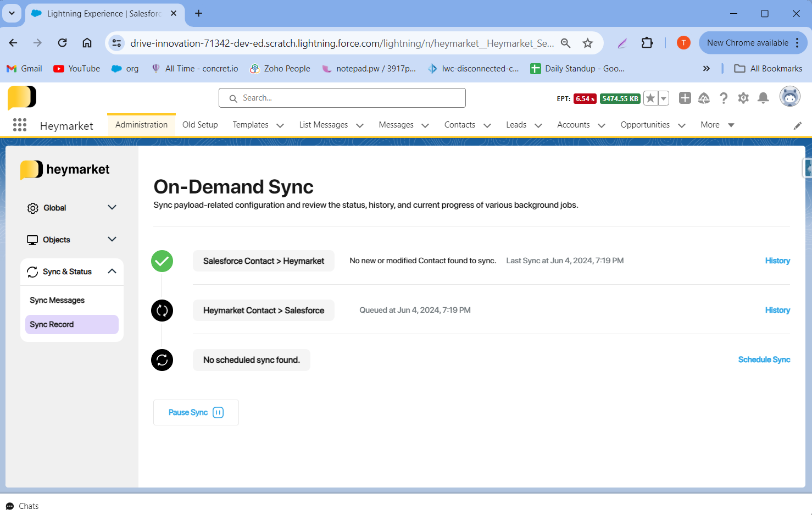Click the pencil edit navigation icon

coord(798,126)
